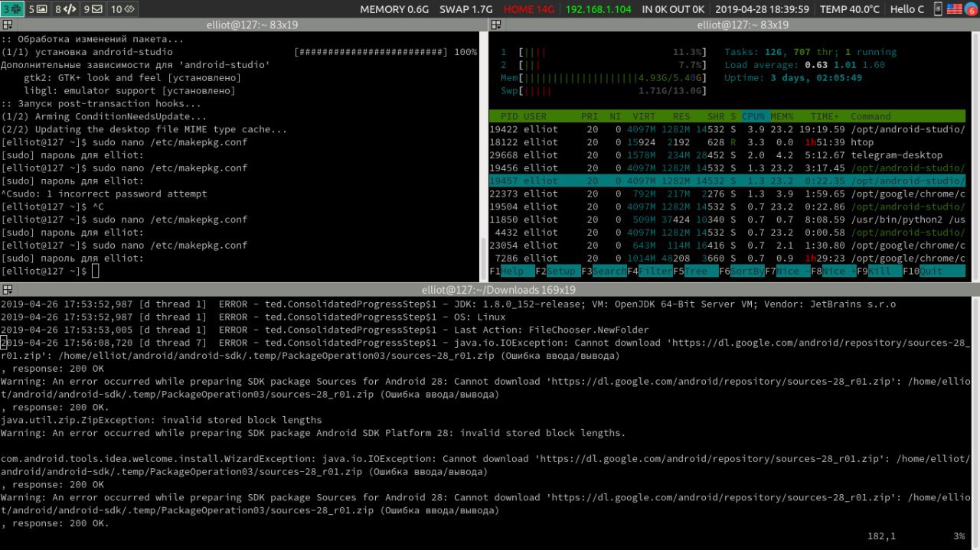
Task: Select htop process row PID 19422
Action: click(x=727, y=129)
